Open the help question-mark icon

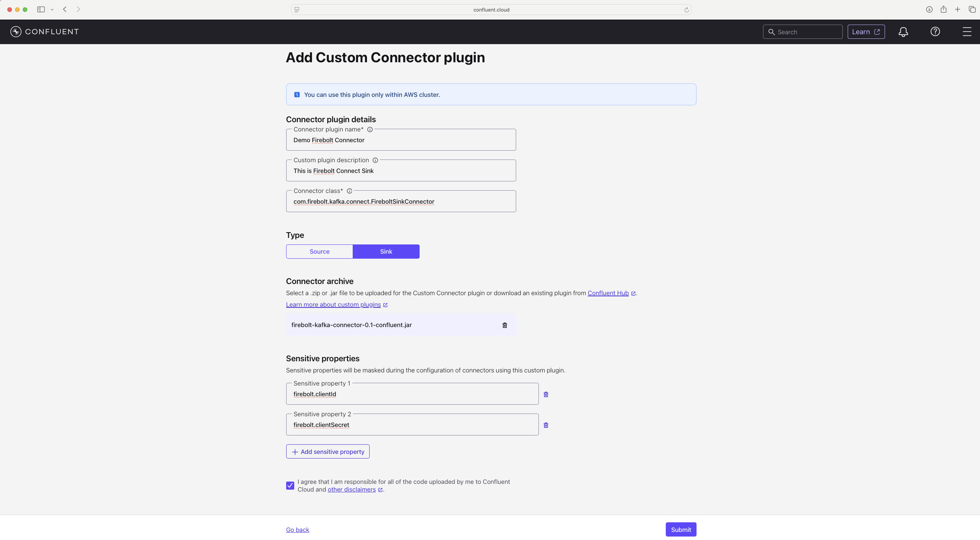(x=935, y=32)
